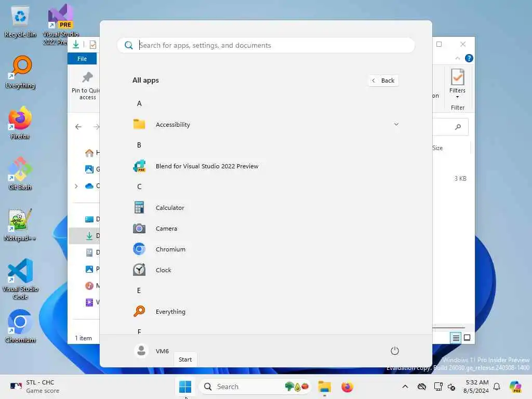Select Home in Explorer navigation pane
This screenshot has height=399, width=532.
pyautogui.click(x=92, y=153)
